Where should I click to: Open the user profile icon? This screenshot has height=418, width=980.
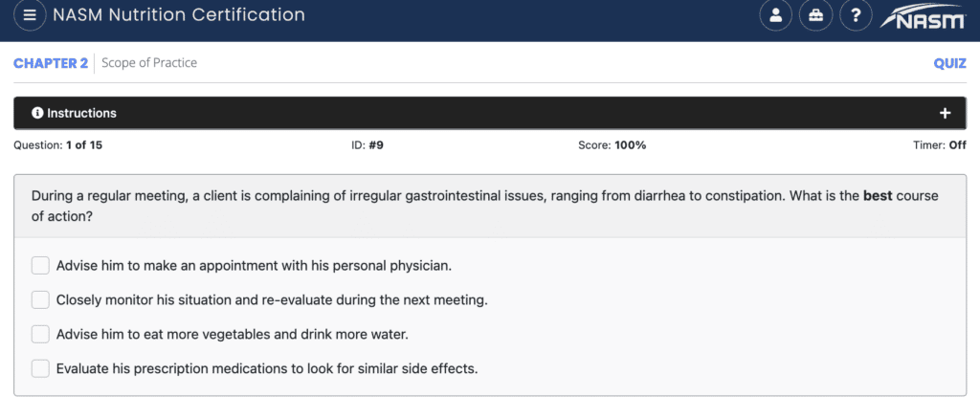pyautogui.click(x=775, y=15)
